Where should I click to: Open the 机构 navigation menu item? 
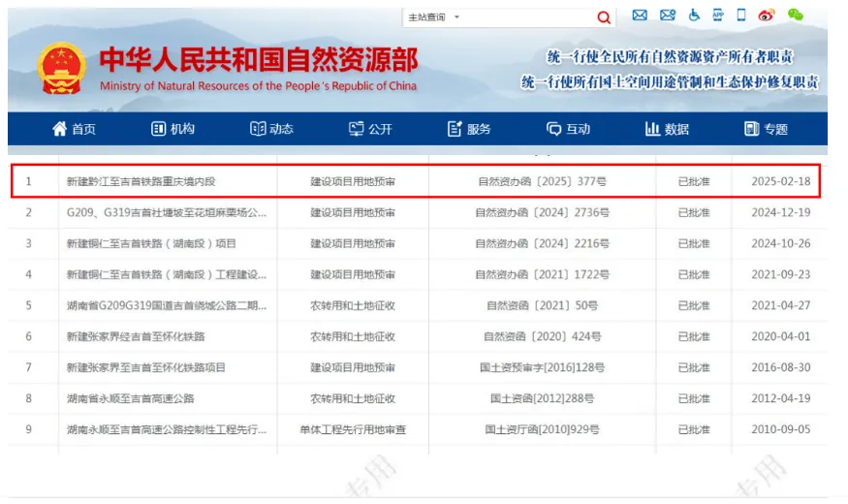tap(173, 129)
